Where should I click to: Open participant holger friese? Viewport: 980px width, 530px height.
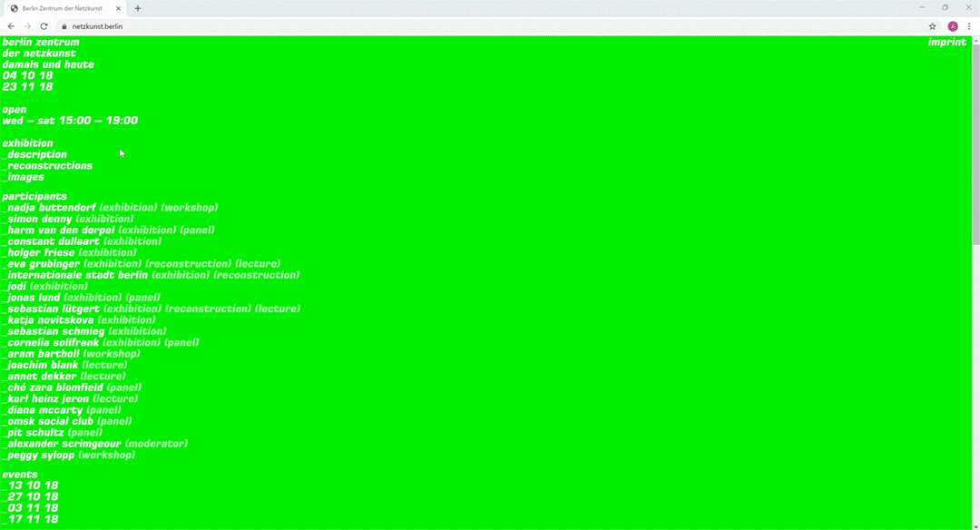coord(39,252)
